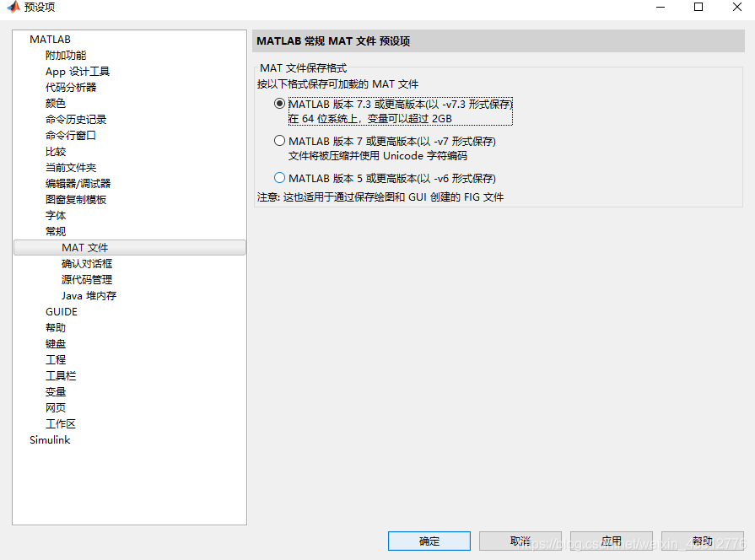
Task: Open 当前文件夹 preferences
Action: [x=71, y=168]
